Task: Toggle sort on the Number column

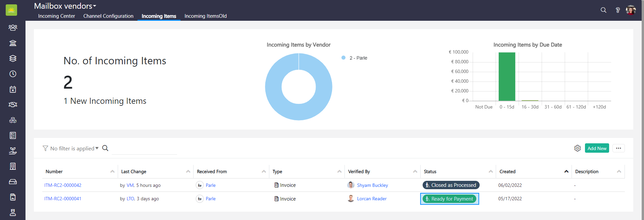Action: (112, 171)
